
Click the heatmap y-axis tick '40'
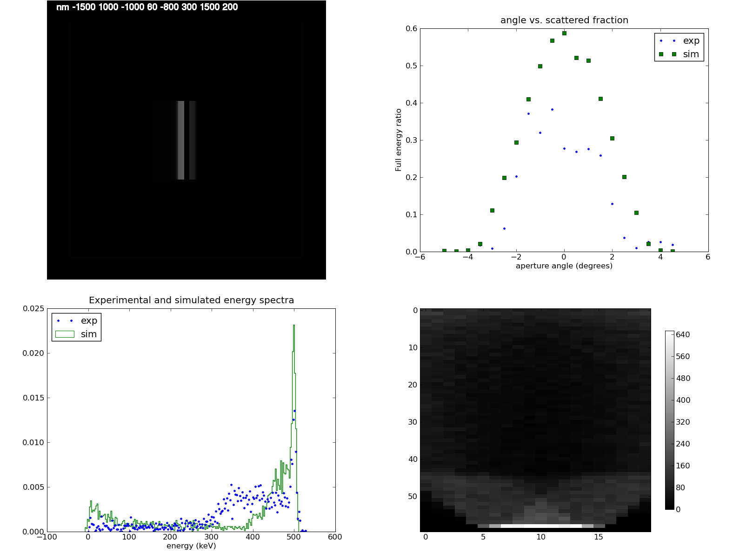(413, 459)
